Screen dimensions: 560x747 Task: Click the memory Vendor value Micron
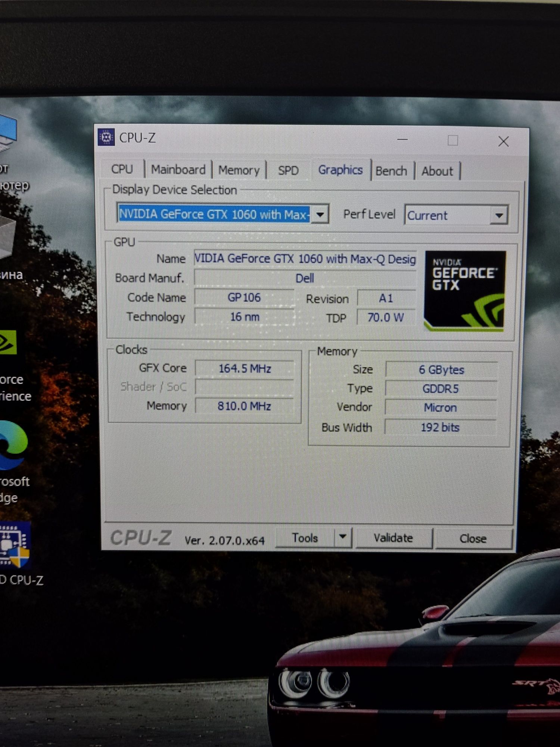click(441, 408)
